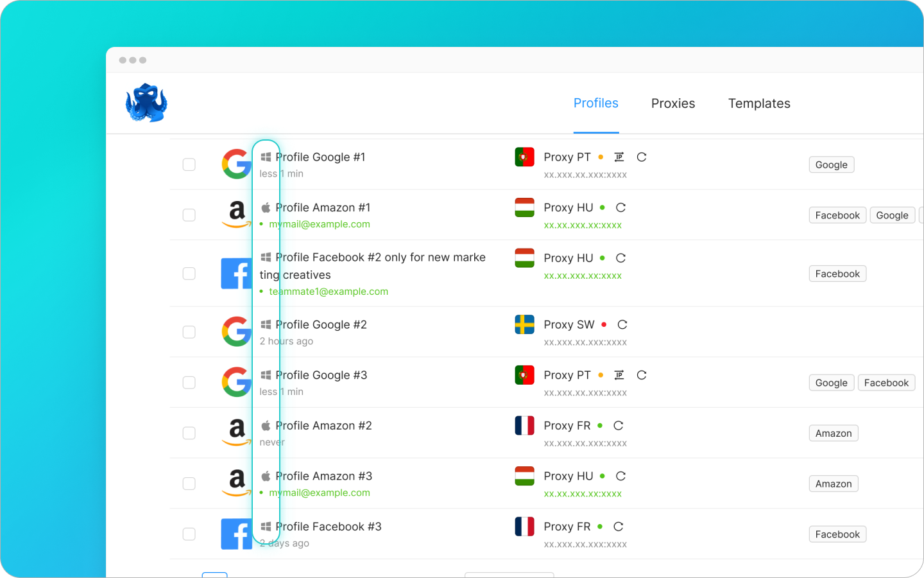Click the IP rotation icon on Proxy PT row
The image size is (924, 578).
619,157
